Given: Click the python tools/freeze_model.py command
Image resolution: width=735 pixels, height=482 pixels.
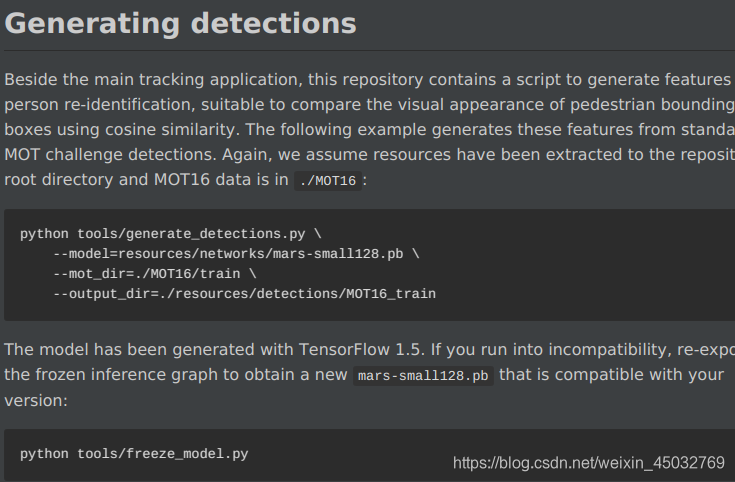Looking at the screenshot, I should point(134,453).
